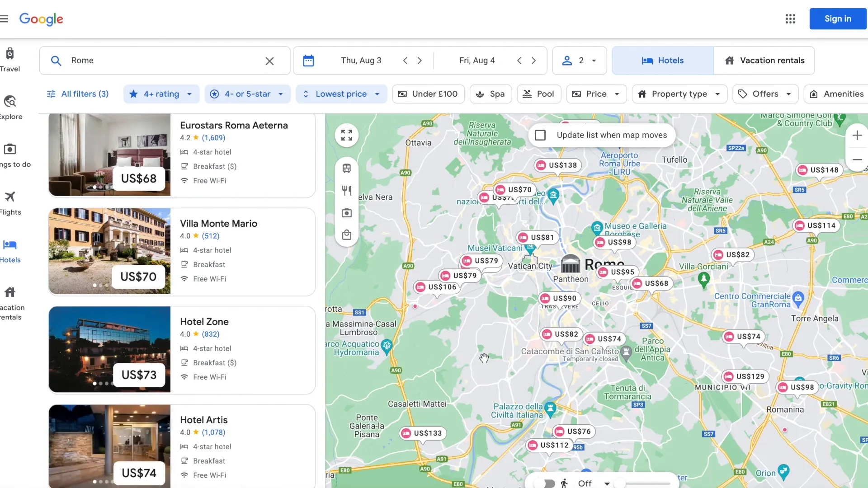
Task: Open the Google apps grid
Action: coord(790,19)
